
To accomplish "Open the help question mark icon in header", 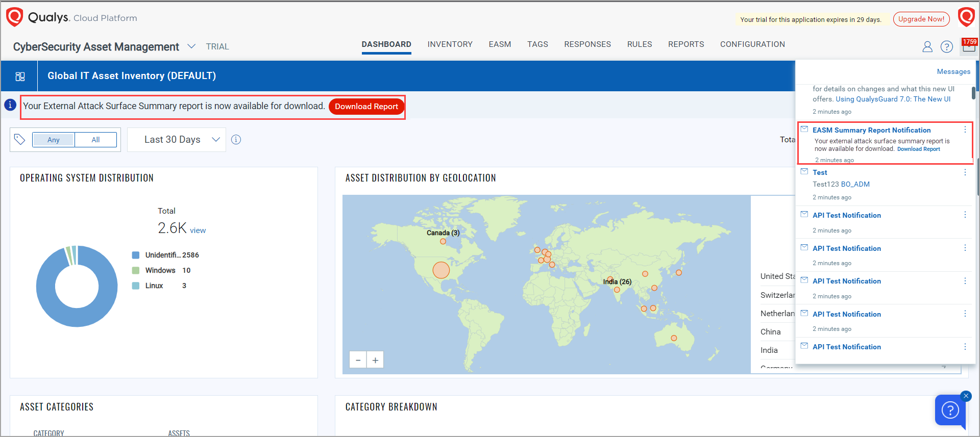I will pos(947,47).
